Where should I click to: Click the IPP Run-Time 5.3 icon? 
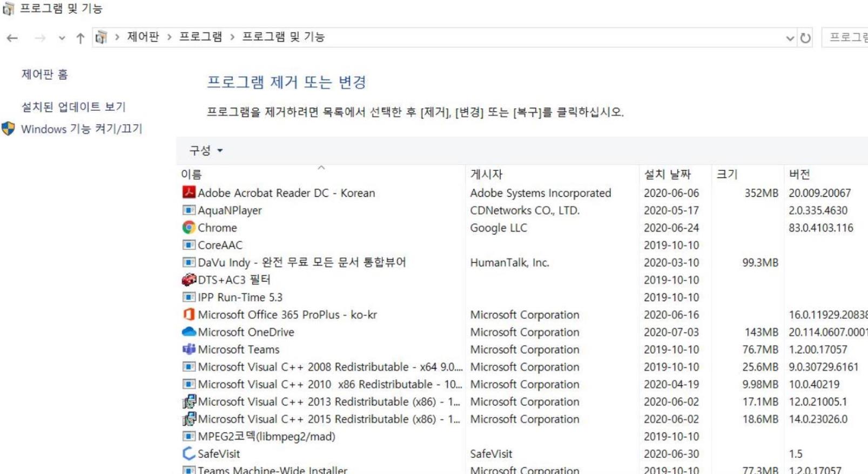click(189, 297)
